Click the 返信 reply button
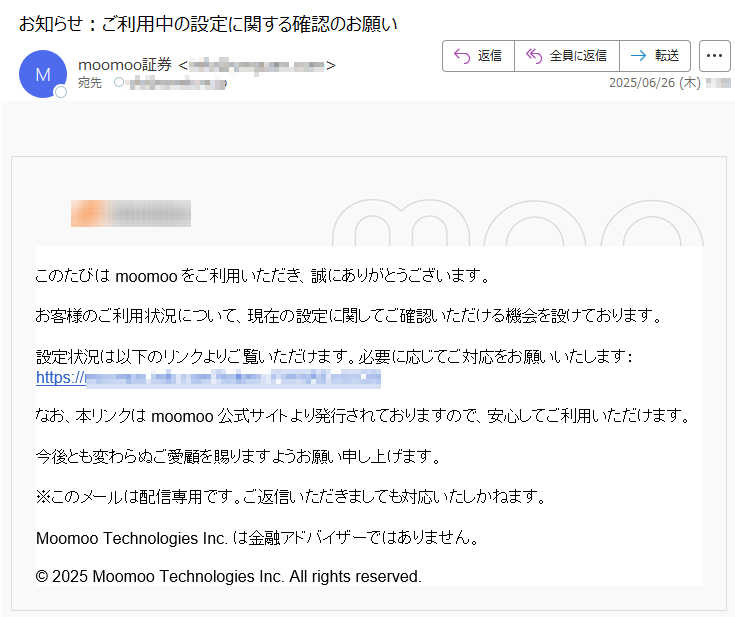The width and height of the screenshot is (735, 617). coord(478,56)
